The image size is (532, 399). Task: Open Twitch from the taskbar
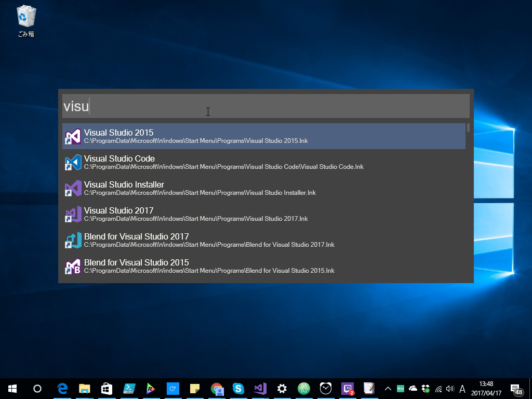coord(347,388)
